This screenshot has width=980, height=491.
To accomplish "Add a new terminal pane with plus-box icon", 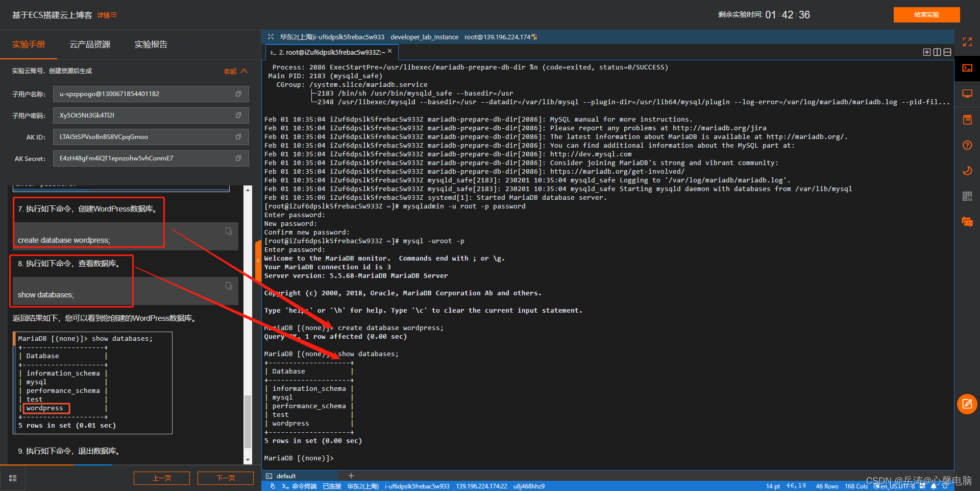I will point(927,52).
